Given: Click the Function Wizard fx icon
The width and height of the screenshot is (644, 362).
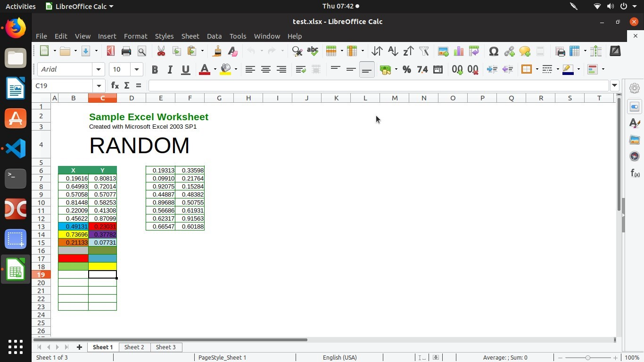Looking at the screenshot, I should pos(115,85).
